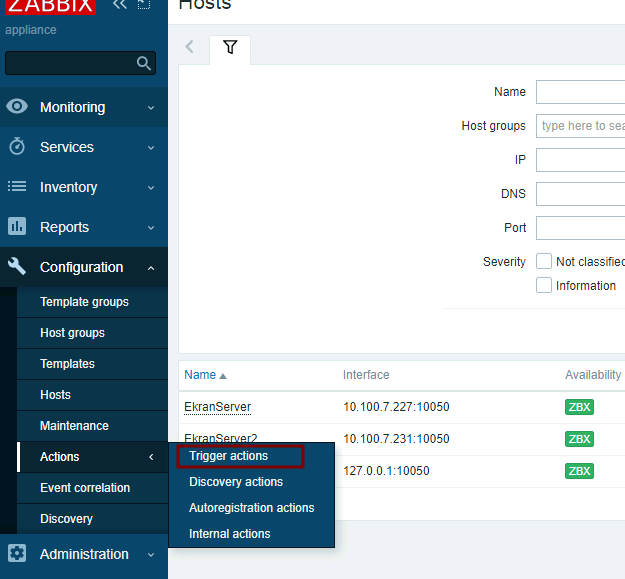Screen dimensions: 625x579
Task: Click the Inventory list icon
Action: pyautogui.click(x=17, y=187)
